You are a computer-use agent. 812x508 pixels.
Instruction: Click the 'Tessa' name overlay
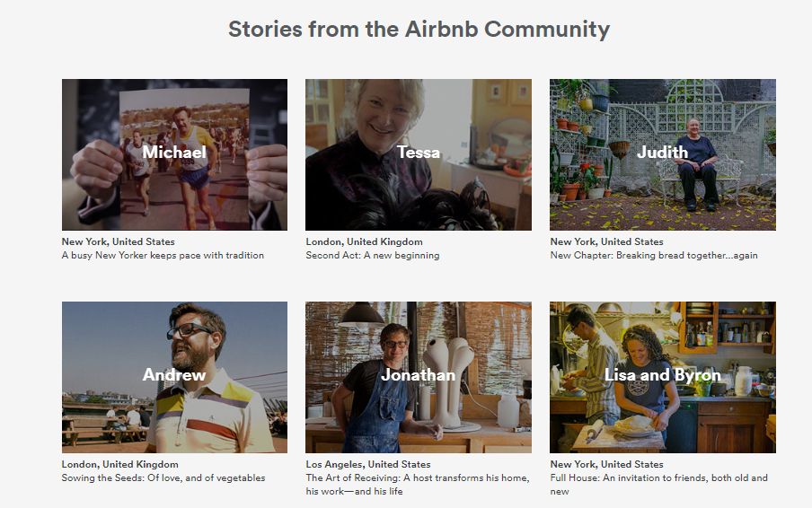[x=419, y=152]
